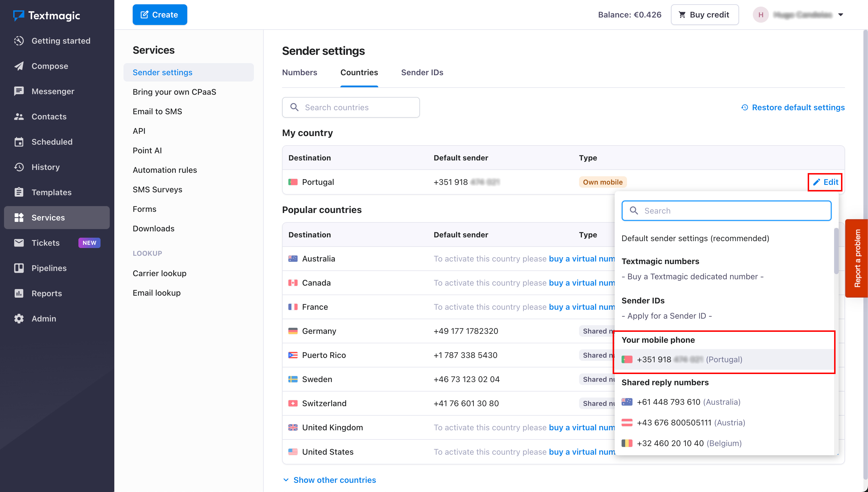The height and width of the screenshot is (492, 868).
Task: Open the Messenger section
Action: [x=57, y=91]
